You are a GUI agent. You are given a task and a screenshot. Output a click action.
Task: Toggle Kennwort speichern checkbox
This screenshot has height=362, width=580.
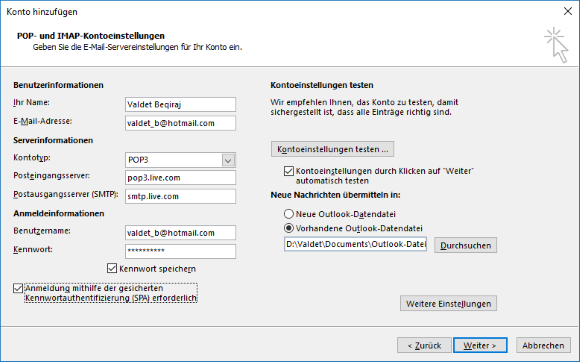112,268
